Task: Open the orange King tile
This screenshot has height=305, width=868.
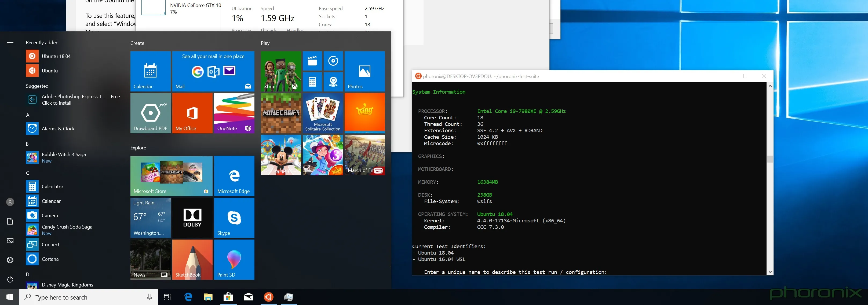Action: 364,113
